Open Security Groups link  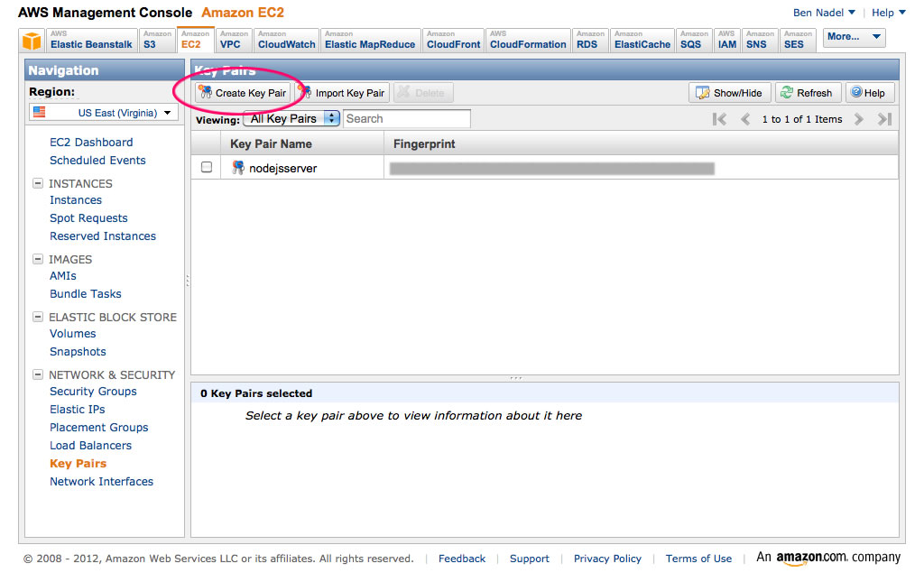click(x=93, y=391)
